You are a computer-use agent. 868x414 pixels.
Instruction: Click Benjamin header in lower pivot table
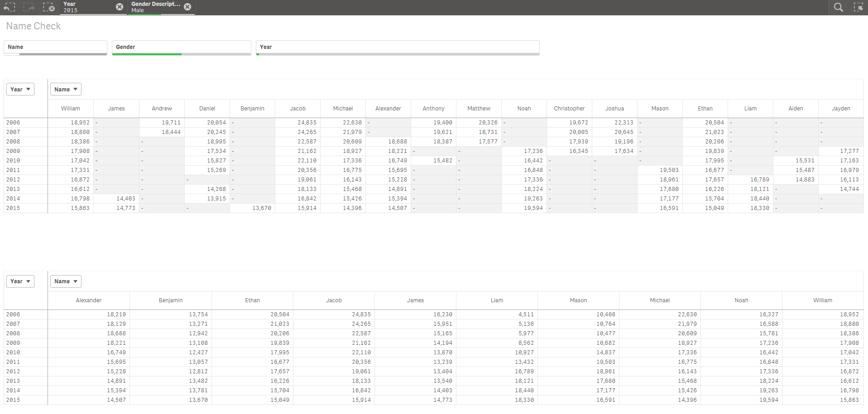[171, 300]
